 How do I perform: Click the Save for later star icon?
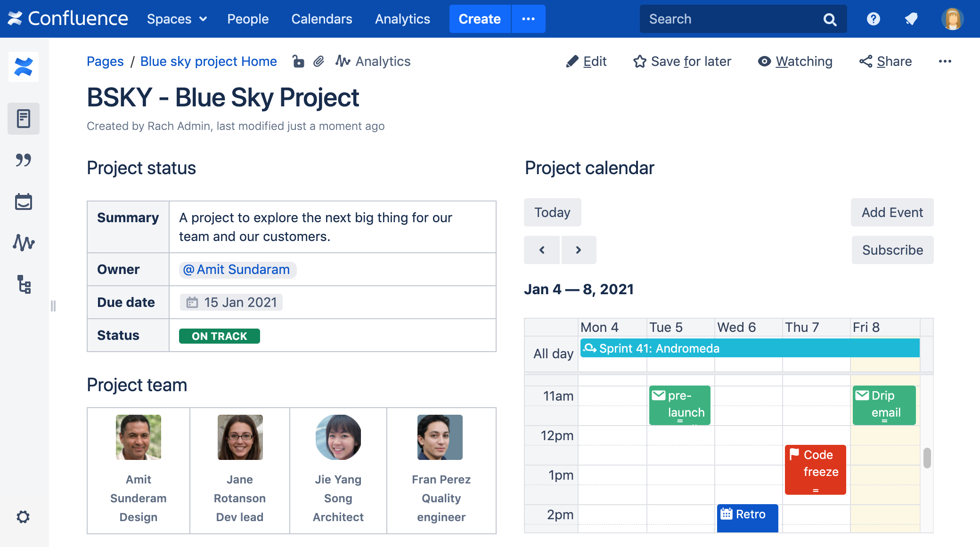pos(639,62)
